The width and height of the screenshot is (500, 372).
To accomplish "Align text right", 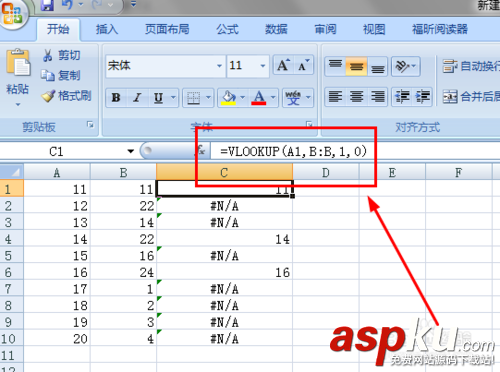I will 377,97.
